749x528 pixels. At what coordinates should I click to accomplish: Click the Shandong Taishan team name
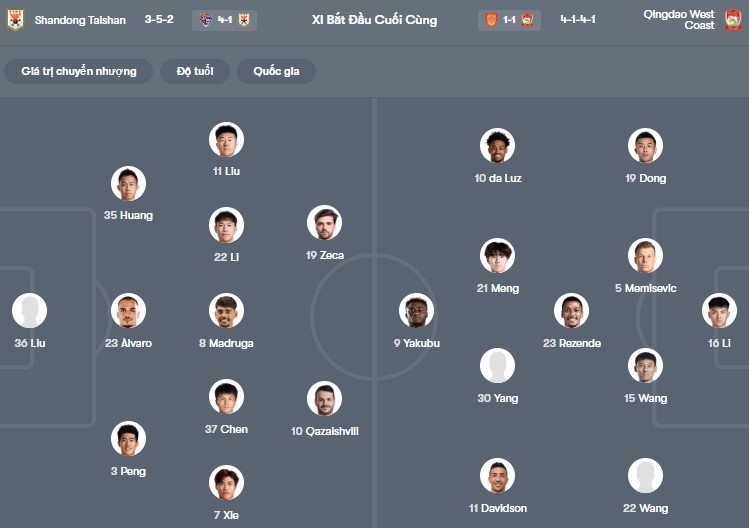point(80,20)
